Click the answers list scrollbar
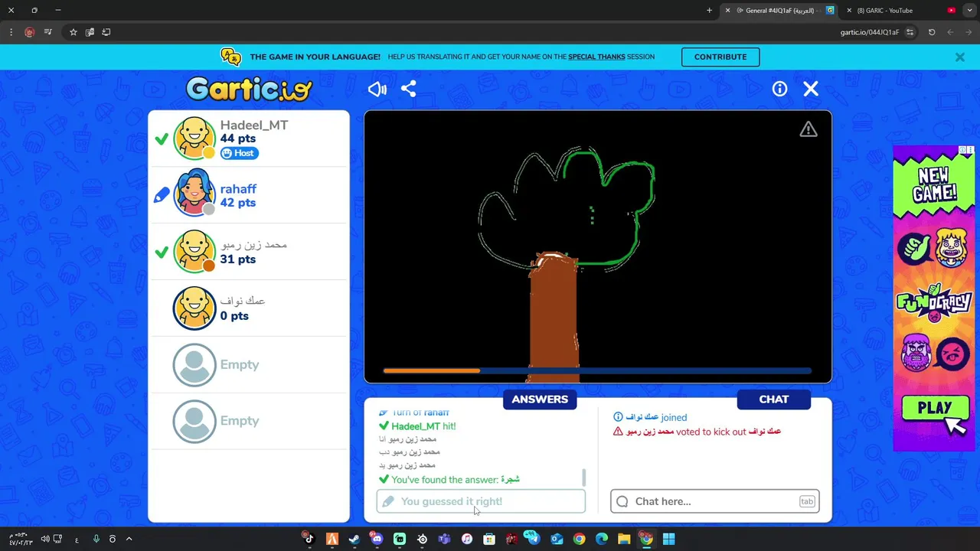Viewport: 980px width, 551px height. coord(584,477)
